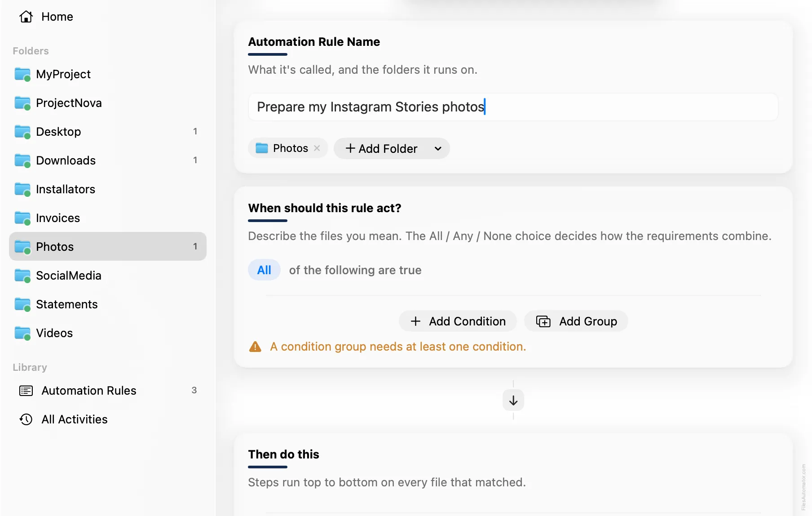This screenshot has height=516, width=812.
Task: Select the Photos folder in the sidebar
Action: 108,246
